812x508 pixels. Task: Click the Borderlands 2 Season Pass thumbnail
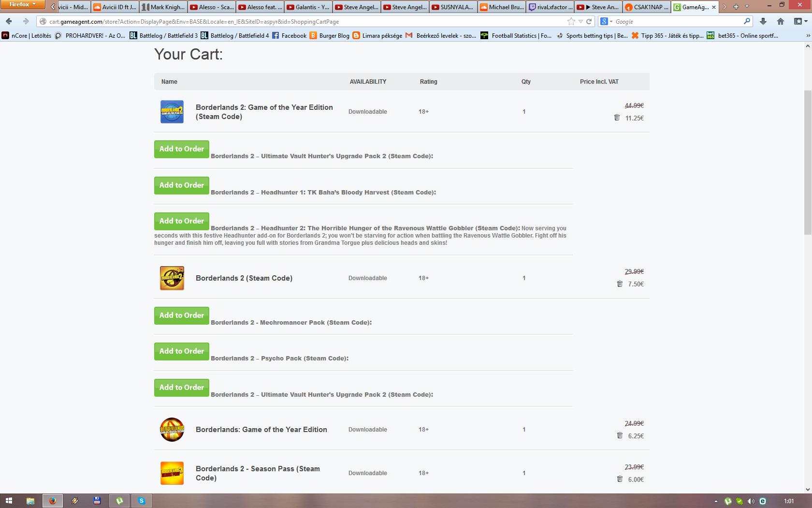[x=172, y=473]
